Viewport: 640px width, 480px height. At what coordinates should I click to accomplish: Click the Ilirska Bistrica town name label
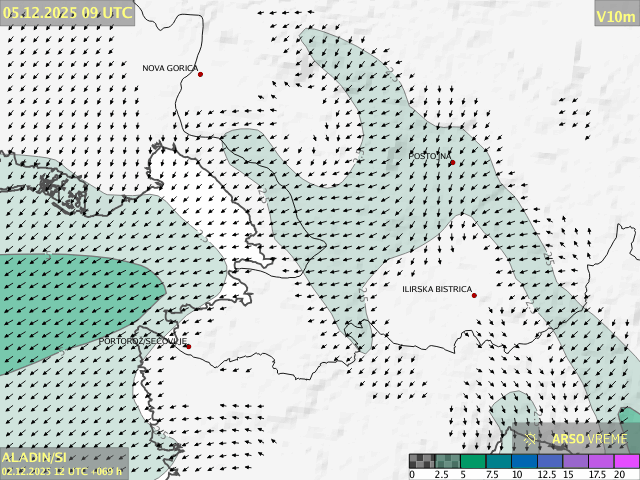(x=436, y=289)
